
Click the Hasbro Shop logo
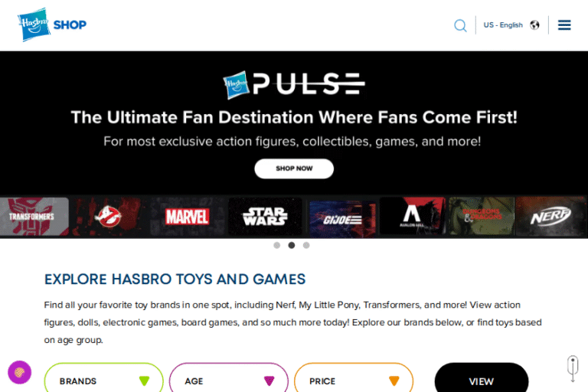pos(52,24)
